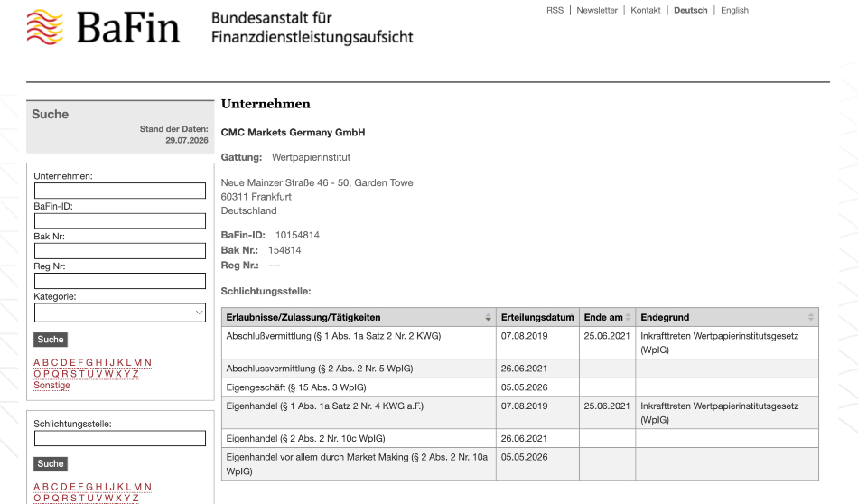Click Eigenhandel (§ 1 Abs. 1a Satz 2 Nr. 4 KWG a.F.)
The height and width of the screenshot is (504, 858).
pos(324,406)
